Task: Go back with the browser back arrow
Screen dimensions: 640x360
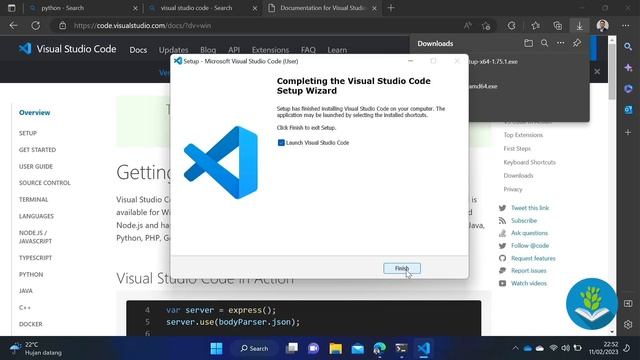Action: click(x=13, y=25)
